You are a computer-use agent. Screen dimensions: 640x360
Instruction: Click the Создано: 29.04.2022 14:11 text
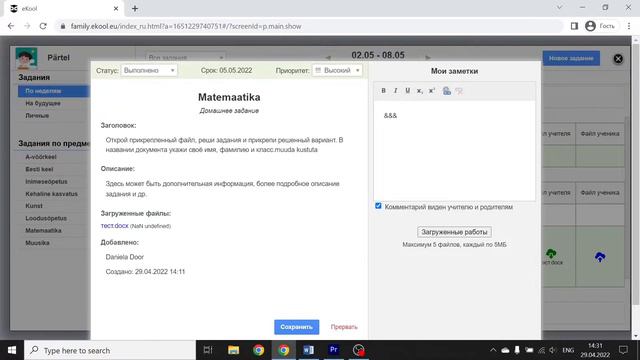coord(145,272)
